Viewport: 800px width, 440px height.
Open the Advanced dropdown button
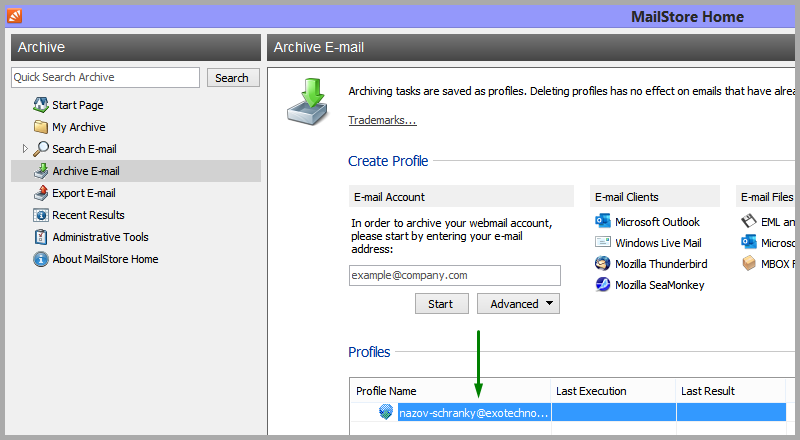click(518, 304)
